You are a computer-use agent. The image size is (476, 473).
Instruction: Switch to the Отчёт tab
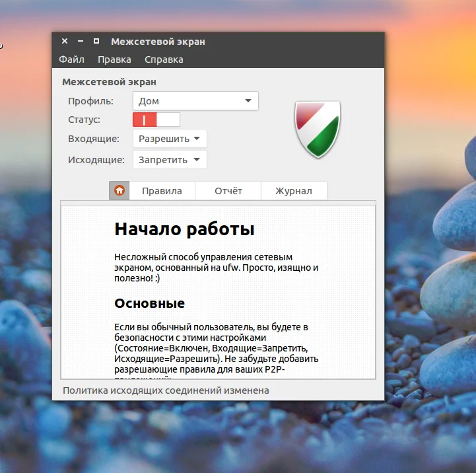(x=228, y=191)
